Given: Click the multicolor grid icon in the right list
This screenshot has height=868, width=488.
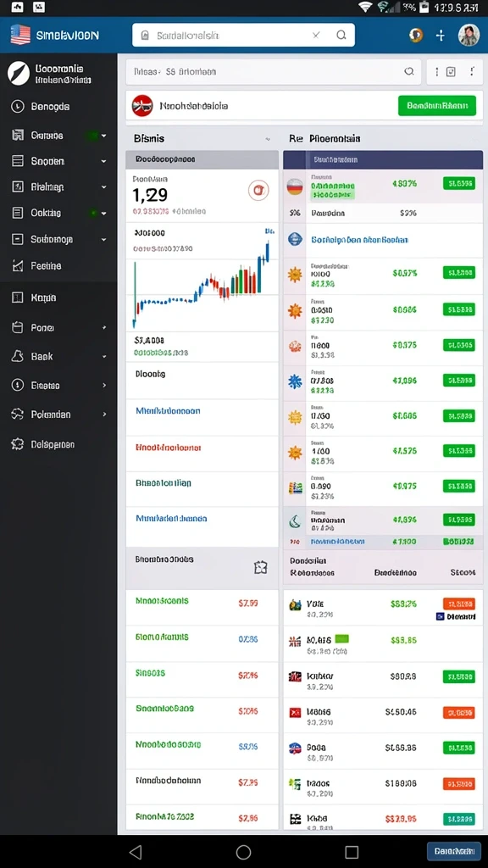Looking at the screenshot, I should pos(295,487).
